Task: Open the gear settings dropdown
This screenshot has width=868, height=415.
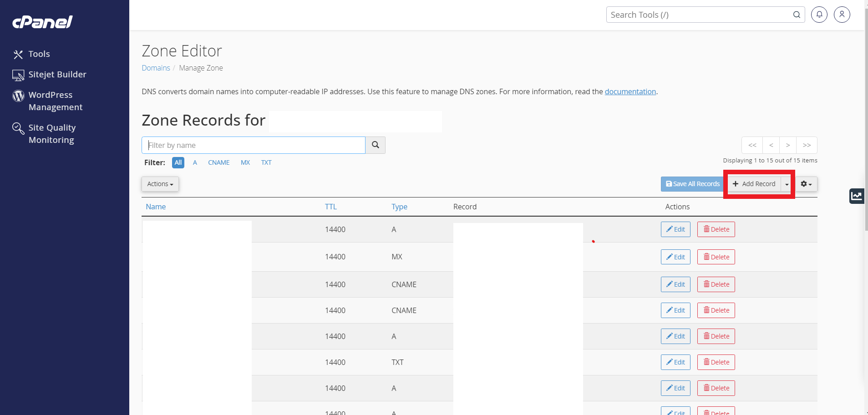Action: pos(806,184)
